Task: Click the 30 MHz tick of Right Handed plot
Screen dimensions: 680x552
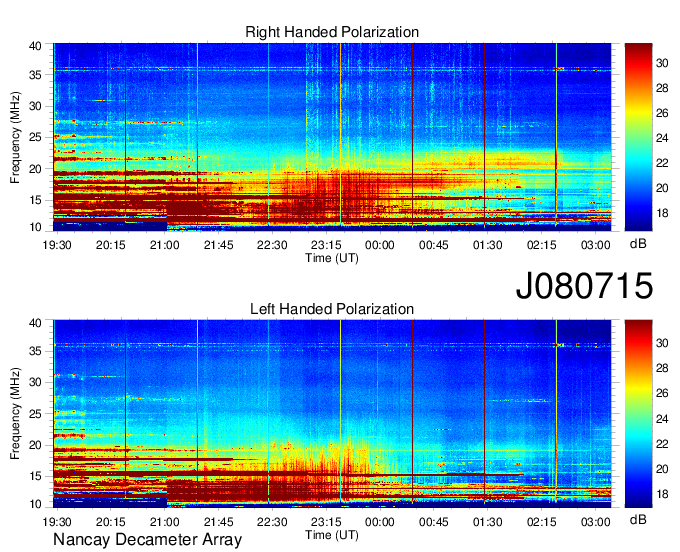Action: (x=35, y=106)
